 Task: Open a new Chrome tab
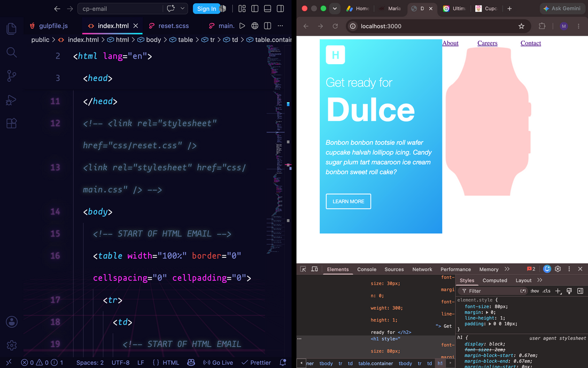click(x=509, y=8)
